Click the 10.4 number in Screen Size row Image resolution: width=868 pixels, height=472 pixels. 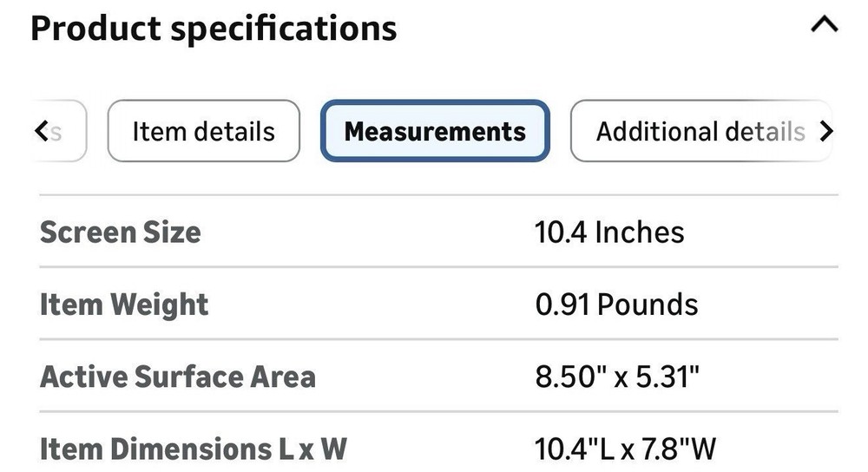coord(560,233)
